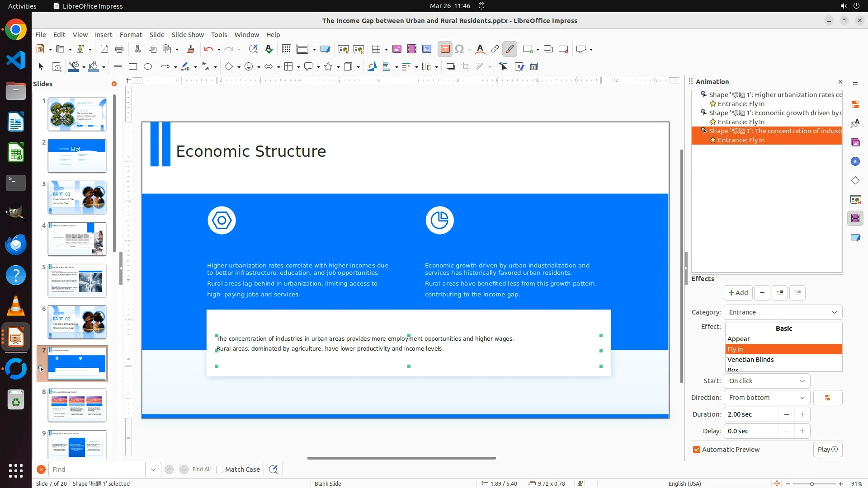Viewport: 868px width, 488px height.
Task: Enable the Match Case checkbox
Action: (220, 469)
